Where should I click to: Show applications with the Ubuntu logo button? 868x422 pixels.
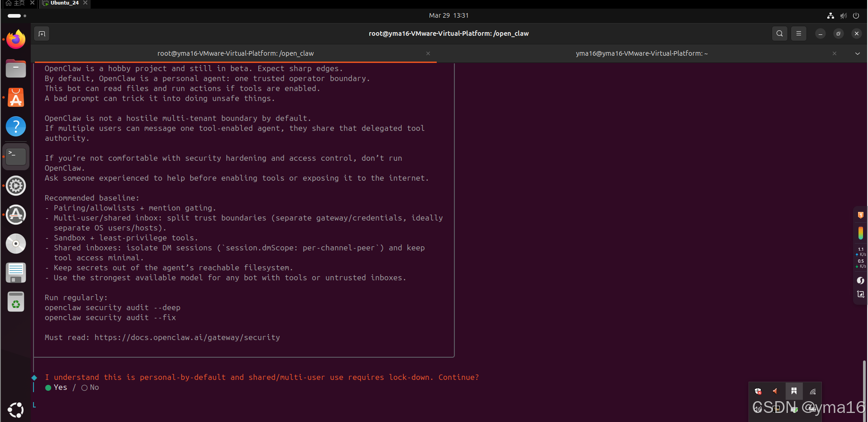point(16,410)
